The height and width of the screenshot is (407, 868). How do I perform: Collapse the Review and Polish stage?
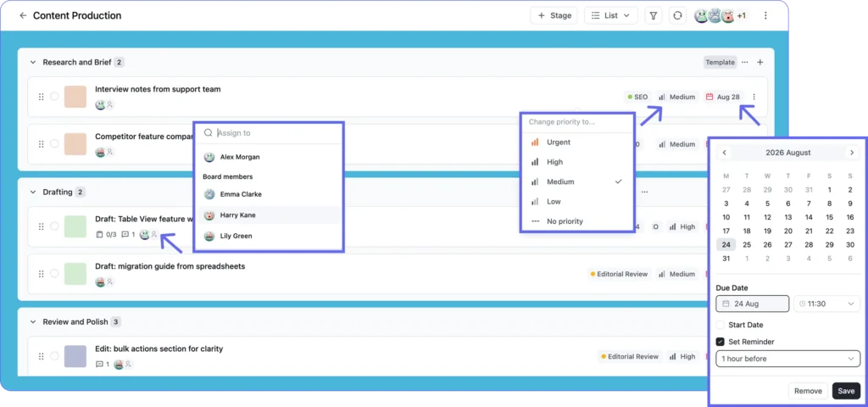pyautogui.click(x=33, y=321)
